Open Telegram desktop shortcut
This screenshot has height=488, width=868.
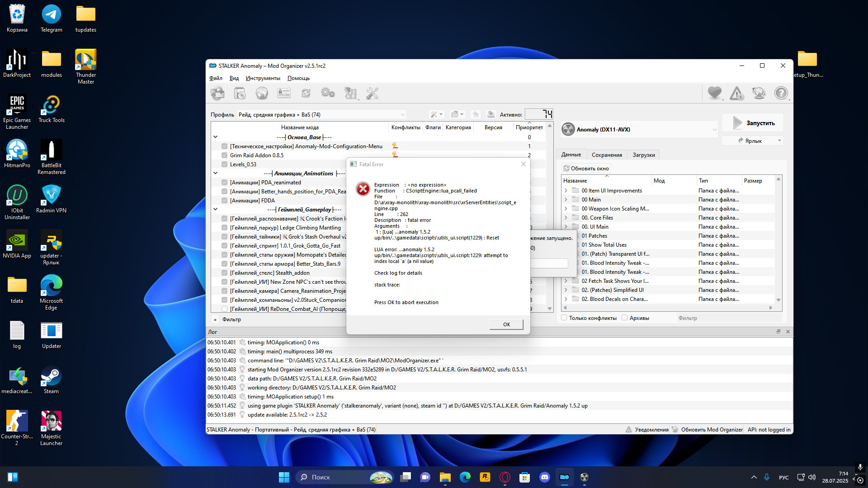pos(52,19)
